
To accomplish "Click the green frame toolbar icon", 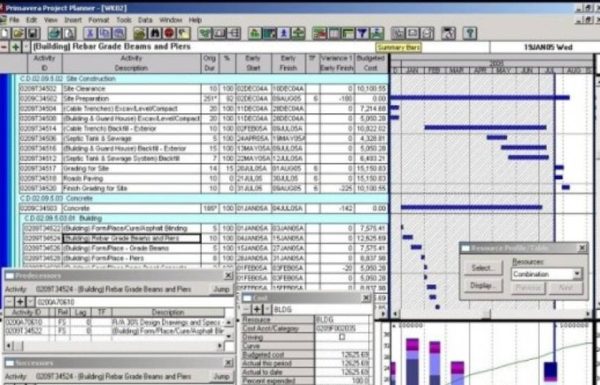I will pos(348,33).
